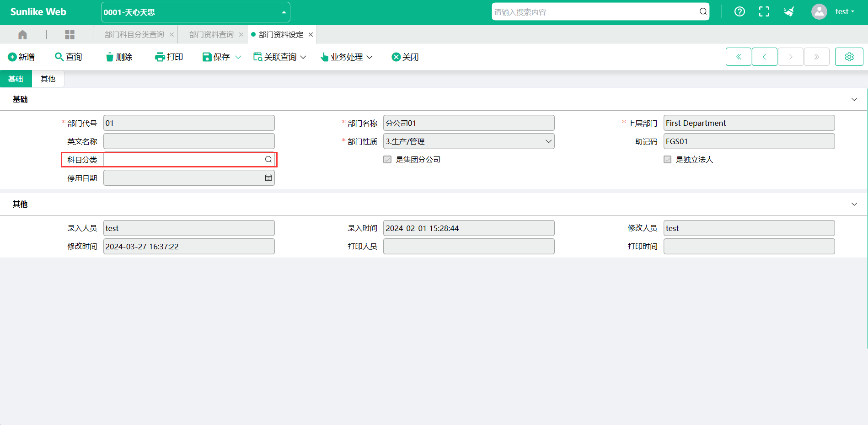Viewport: 868px width, 425px height.
Task: Click the 删除 delete button
Action: coord(119,57)
